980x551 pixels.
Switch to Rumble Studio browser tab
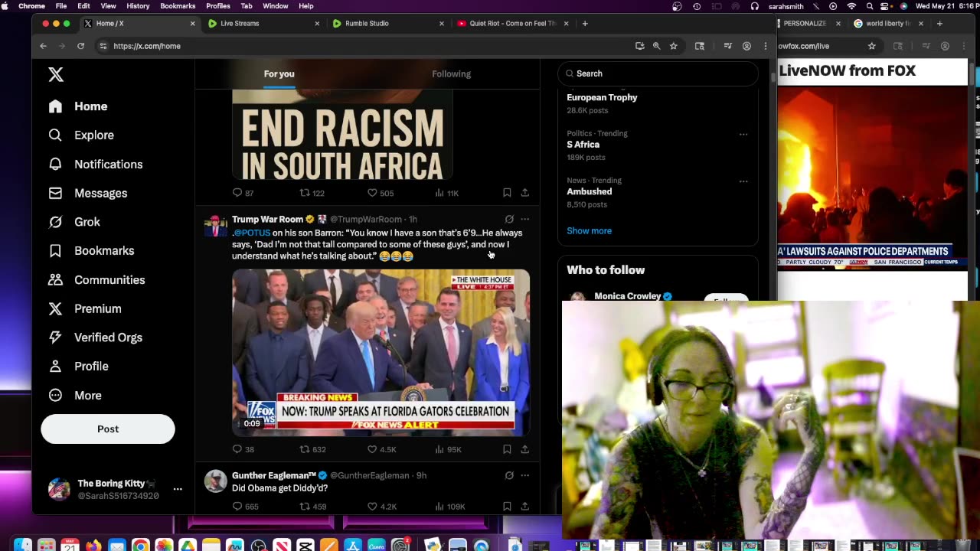[387, 24]
